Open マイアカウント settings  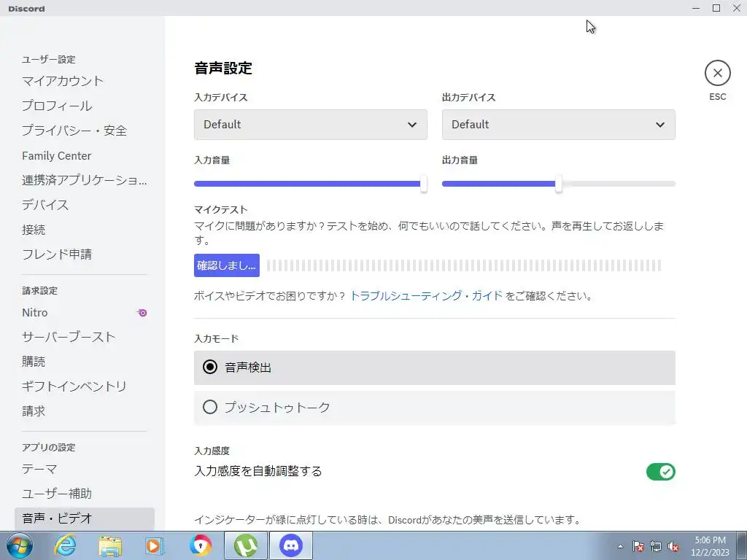(x=85, y=81)
